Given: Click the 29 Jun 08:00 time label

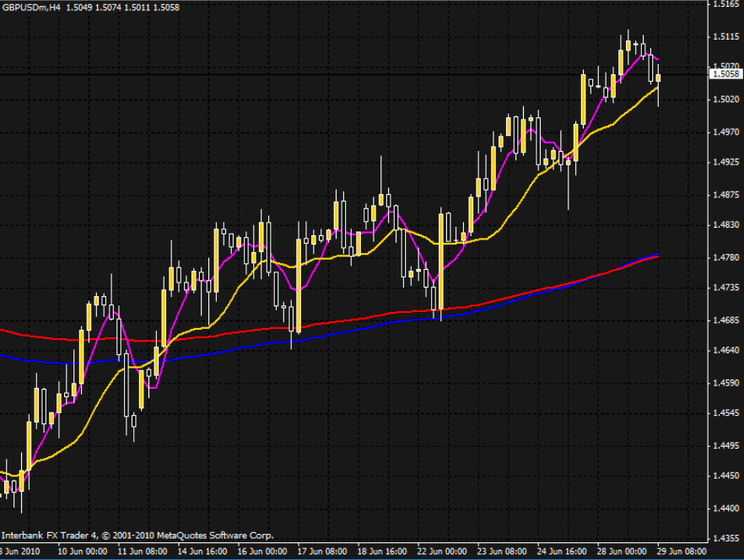Looking at the screenshot, I should coord(682,552).
